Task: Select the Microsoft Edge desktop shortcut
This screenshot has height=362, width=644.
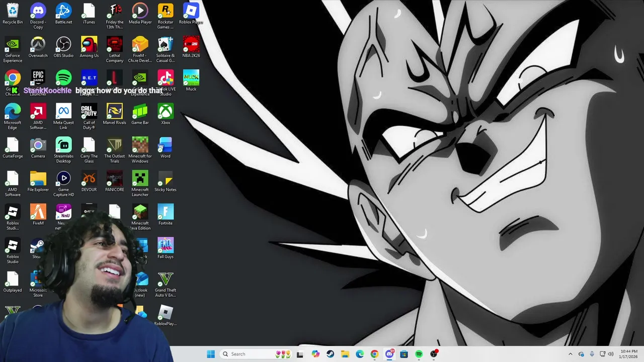Action: (x=13, y=117)
